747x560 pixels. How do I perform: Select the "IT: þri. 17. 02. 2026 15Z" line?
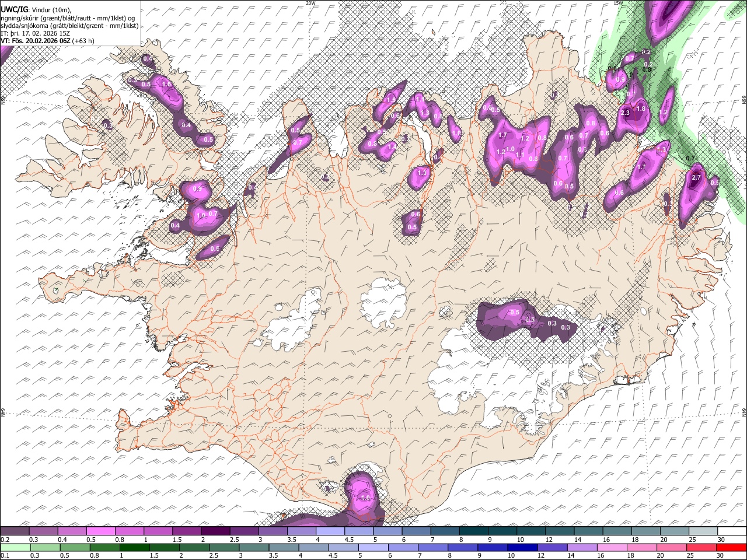[x=34, y=33]
